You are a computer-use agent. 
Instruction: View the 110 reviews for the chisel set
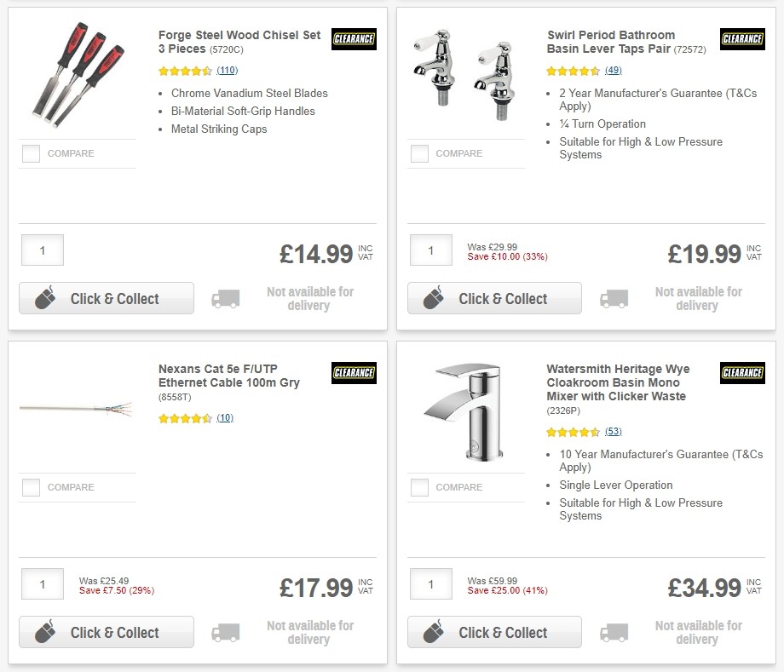point(227,71)
